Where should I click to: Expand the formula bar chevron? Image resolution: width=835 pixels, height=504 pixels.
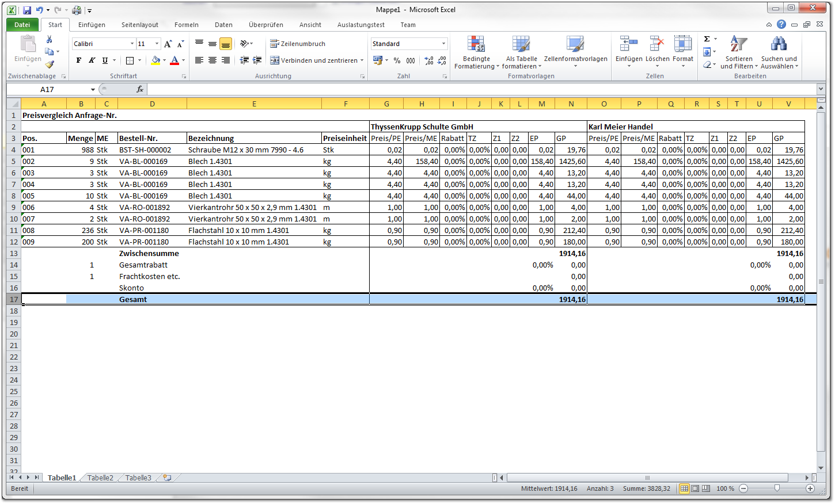(821, 89)
